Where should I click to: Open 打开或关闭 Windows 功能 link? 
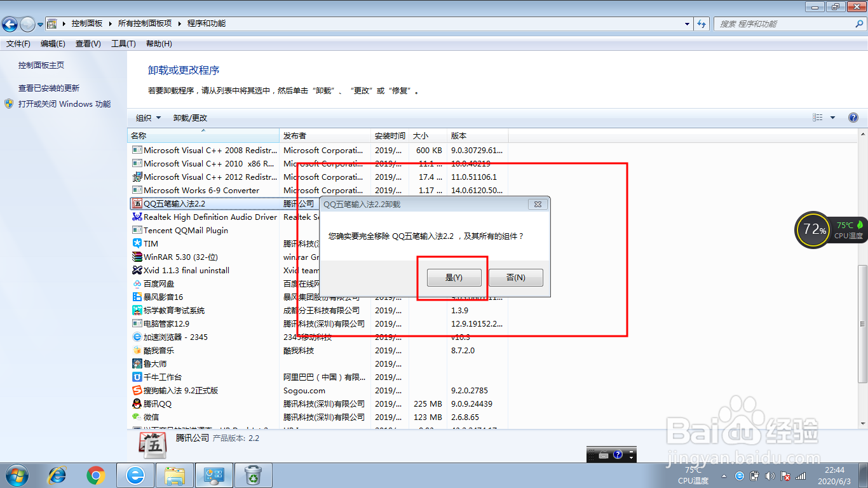64,104
